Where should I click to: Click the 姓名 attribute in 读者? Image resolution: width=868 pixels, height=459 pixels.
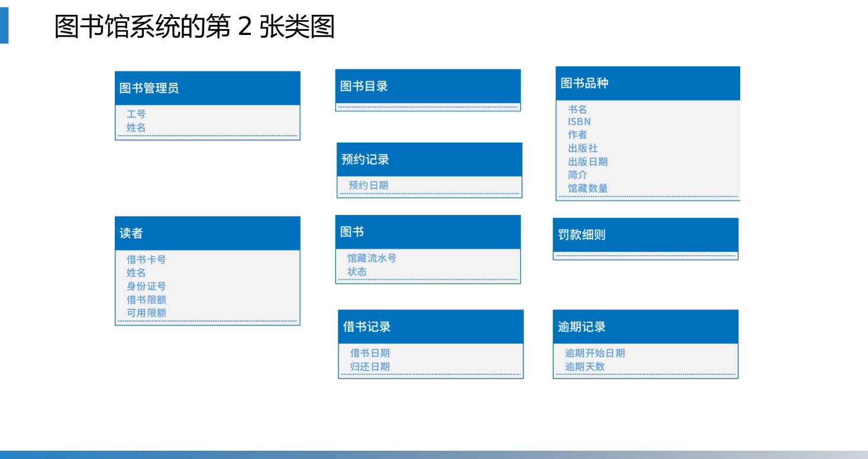136,272
